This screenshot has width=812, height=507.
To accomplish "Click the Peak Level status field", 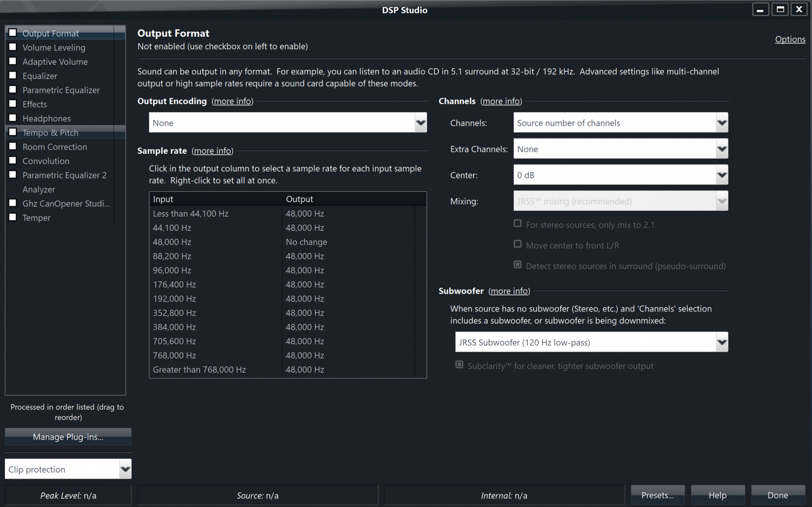I will [x=68, y=496].
